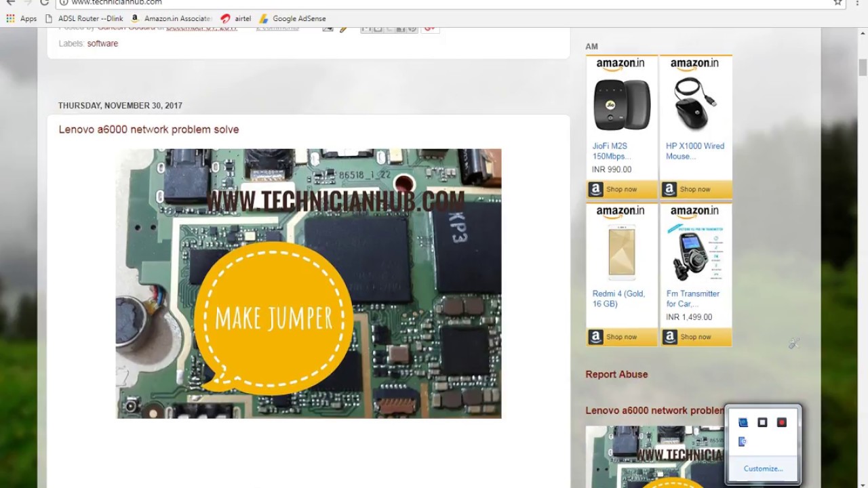Click Shop now under HP X1000 Wired Mouse

click(696, 189)
